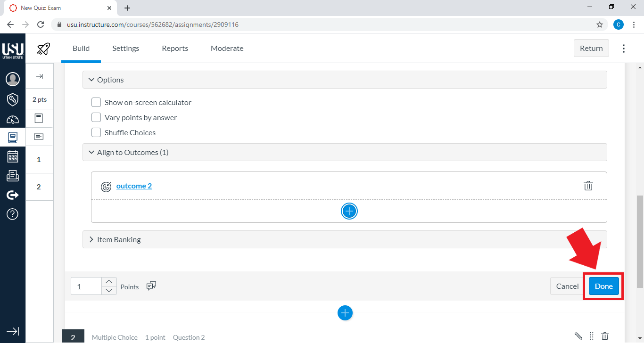Remove outcome 2 using its trash icon
644x343 pixels.
[588, 186]
